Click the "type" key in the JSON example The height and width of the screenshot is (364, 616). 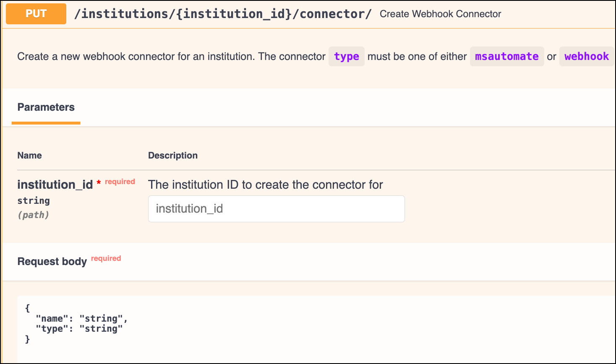(x=52, y=329)
